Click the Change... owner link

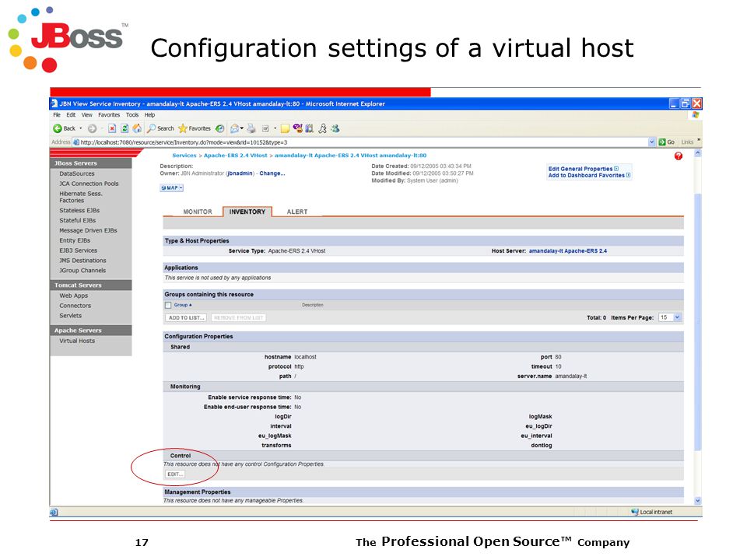272,173
